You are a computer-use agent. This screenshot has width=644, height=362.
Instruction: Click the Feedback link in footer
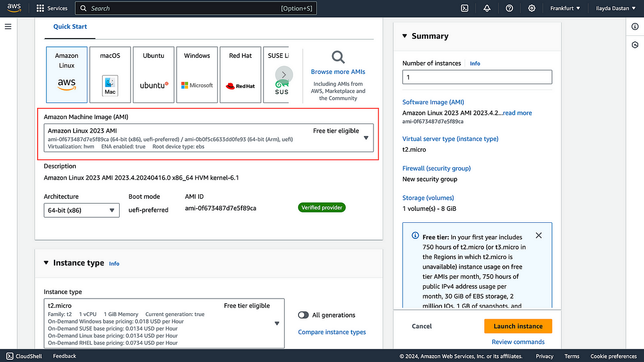click(x=64, y=356)
